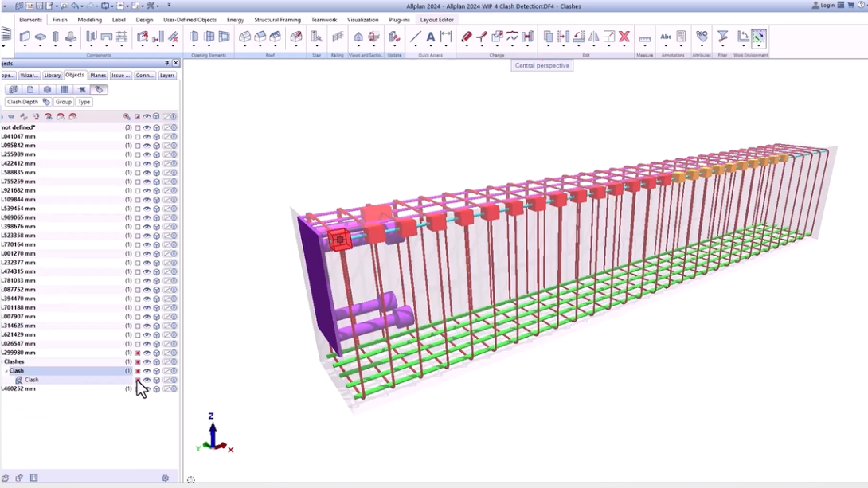Open the dropdown arrow under the first Roof tool
868x488 pixels.
(x=247, y=45)
